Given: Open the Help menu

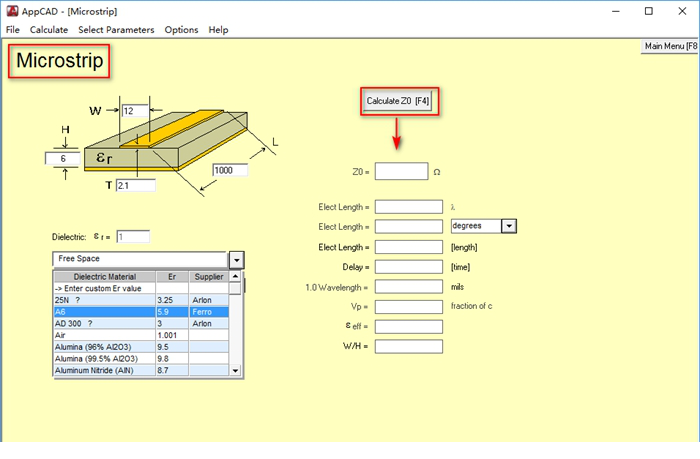Looking at the screenshot, I should pyautogui.click(x=218, y=30).
